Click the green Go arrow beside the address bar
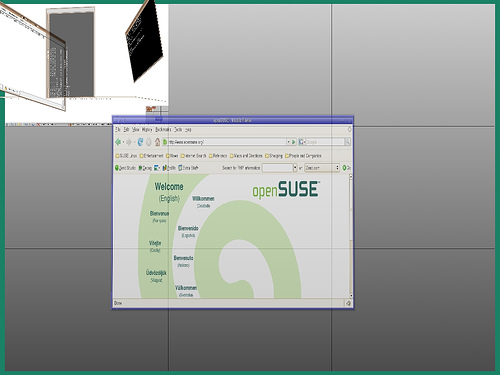500x375 pixels. click(x=294, y=142)
